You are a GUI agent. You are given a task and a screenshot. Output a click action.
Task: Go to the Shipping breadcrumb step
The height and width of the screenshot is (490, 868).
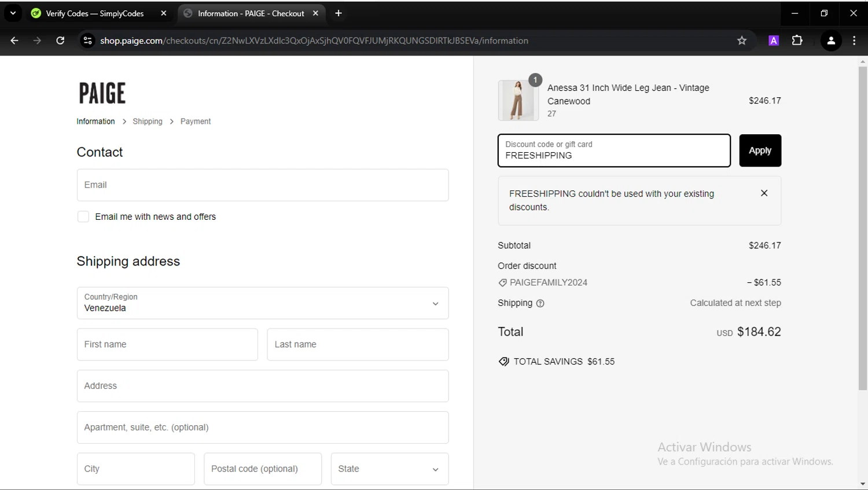pos(148,121)
